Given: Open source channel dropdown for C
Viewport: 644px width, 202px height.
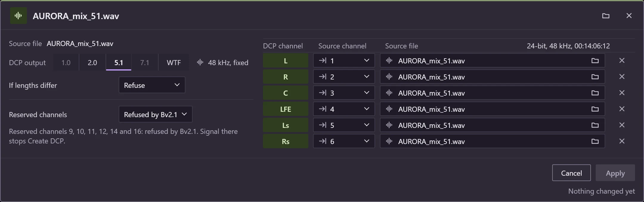Looking at the screenshot, I should (x=344, y=93).
